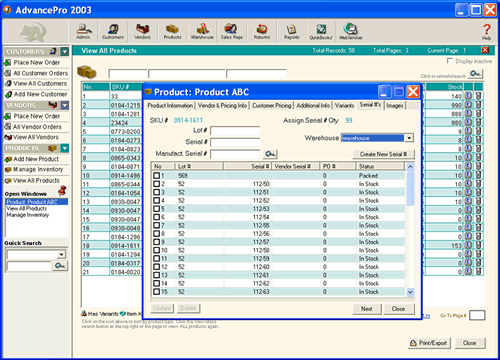Screen dimensions: 500x360
Task: Open All Vendor Orders in the sidebar
Action: tap(37, 127)
